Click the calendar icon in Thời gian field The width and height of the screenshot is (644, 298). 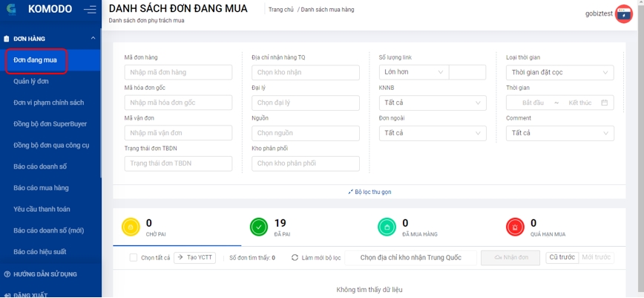(605, 103)
